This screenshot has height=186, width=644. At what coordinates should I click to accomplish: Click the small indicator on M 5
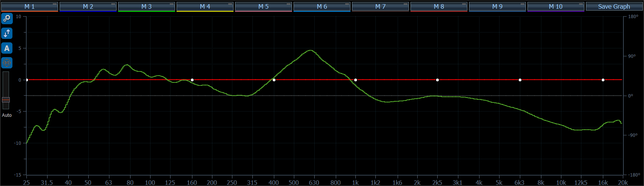coord(289,4)
